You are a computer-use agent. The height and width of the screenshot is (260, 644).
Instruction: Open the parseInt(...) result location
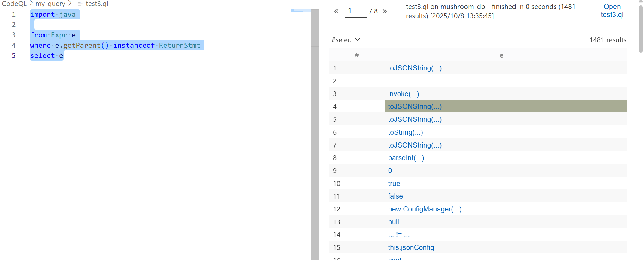406,158
